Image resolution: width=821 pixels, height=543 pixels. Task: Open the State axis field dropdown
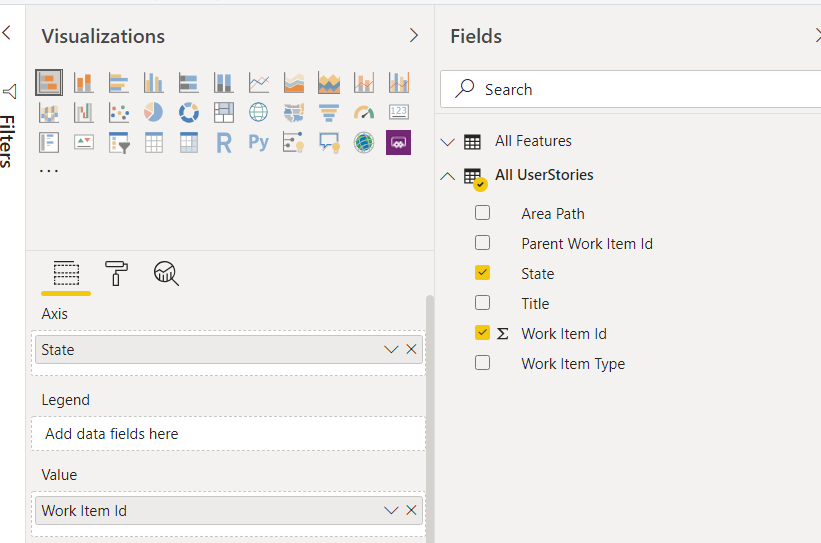pyautogui.click(x=391, y=349)
